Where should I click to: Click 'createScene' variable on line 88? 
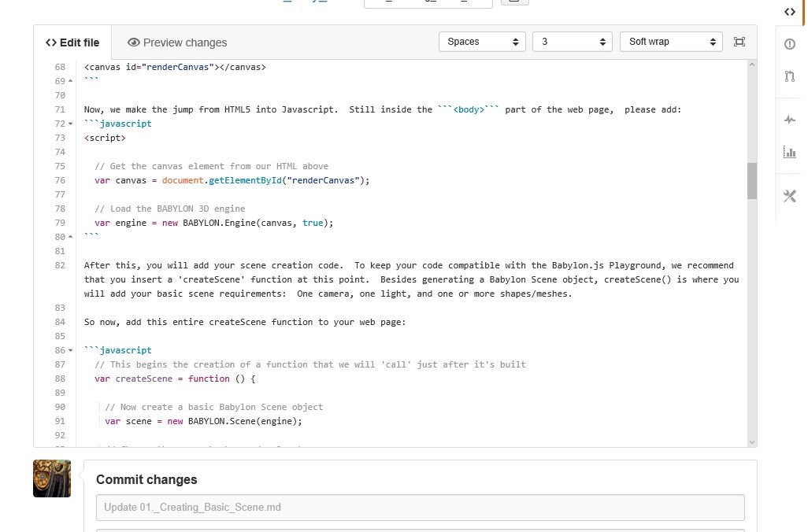click(x=144, y=379)
